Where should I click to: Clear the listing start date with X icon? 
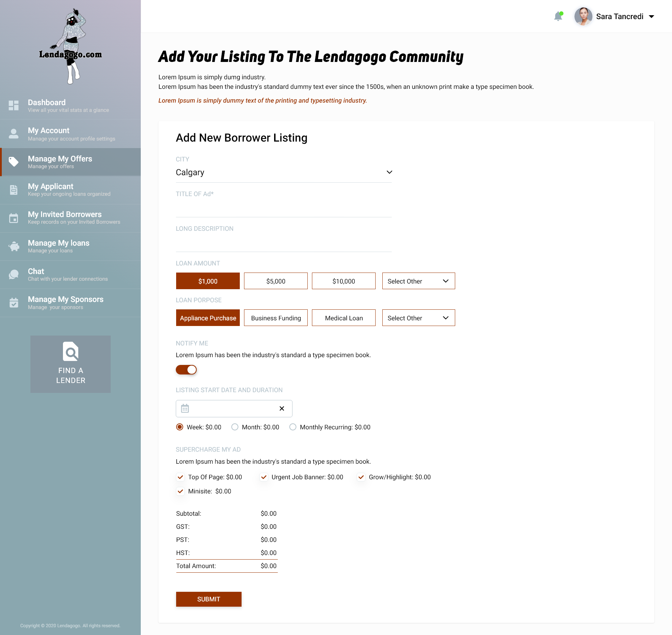(282, 408)
